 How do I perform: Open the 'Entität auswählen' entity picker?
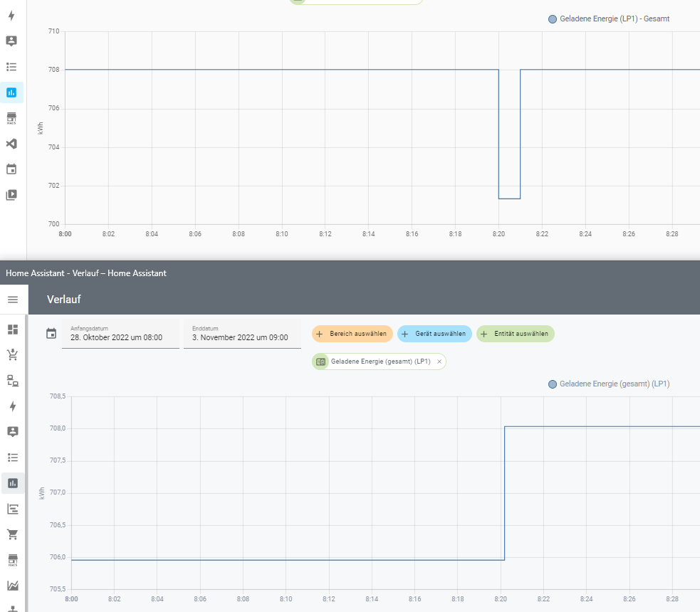coord(516,334)
